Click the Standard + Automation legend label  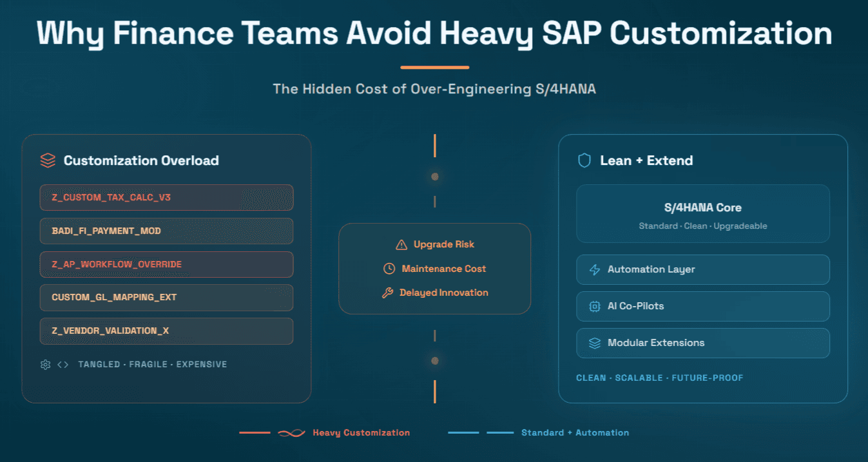click(575, 433)
